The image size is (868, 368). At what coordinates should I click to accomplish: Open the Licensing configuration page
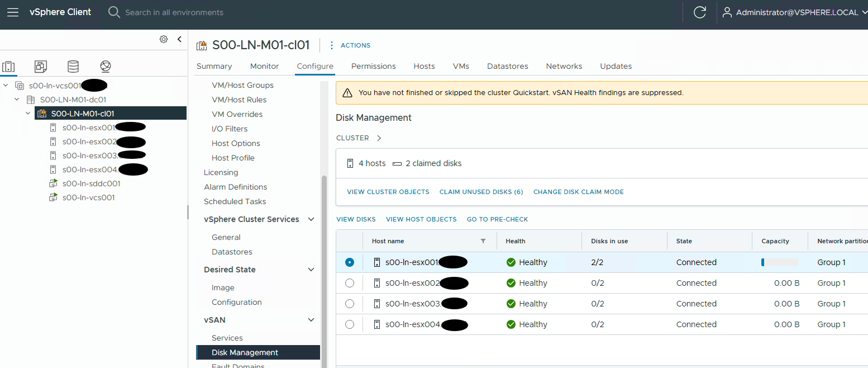click(221, 172)
